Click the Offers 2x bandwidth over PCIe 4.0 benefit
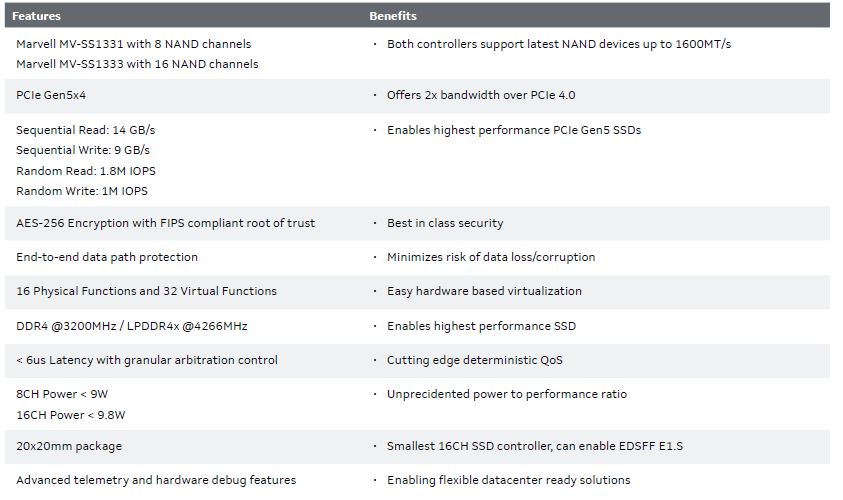This screenshot has width=843, height=500. coord(481,96)
